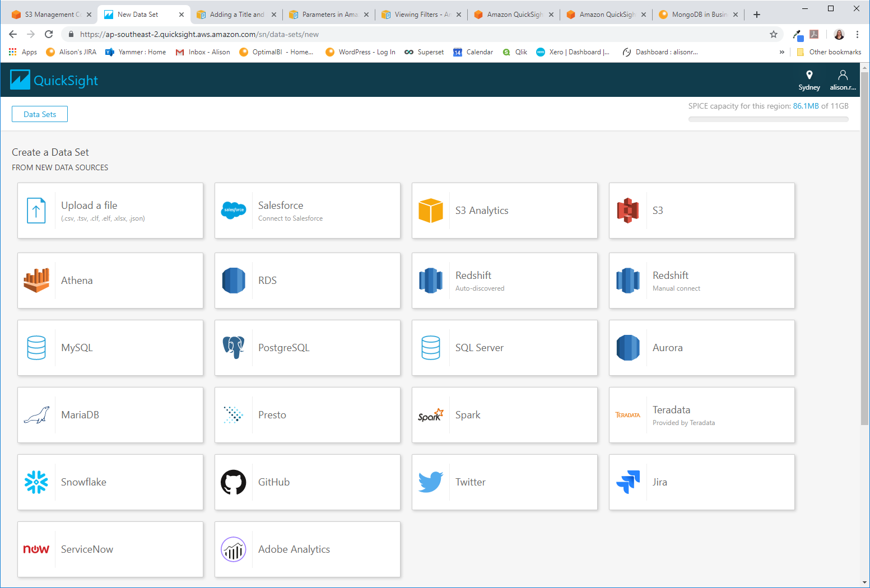
Task: Click the Redshift Auto-discovered icon
Action: click(x=431, y=281)
